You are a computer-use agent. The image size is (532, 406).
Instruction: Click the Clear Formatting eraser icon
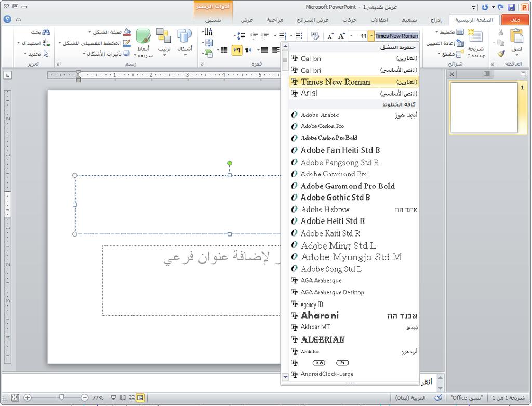(315, 36)
